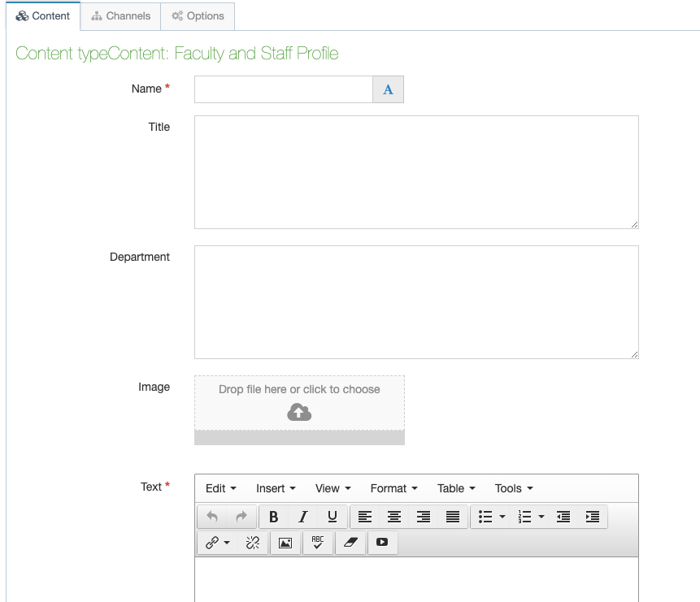The width and height of the screenshot is (700, 602).
Task: Center align the text
Action: (x=394, y=517)
